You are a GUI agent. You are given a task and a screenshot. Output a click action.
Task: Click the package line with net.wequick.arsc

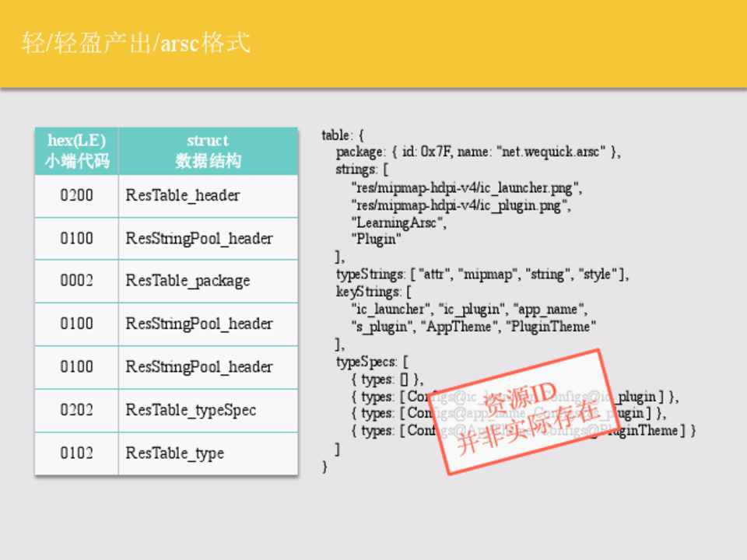(478, 152)
